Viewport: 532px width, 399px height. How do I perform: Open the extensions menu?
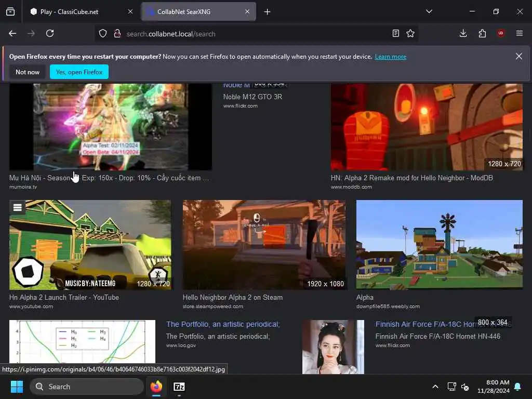482,33
